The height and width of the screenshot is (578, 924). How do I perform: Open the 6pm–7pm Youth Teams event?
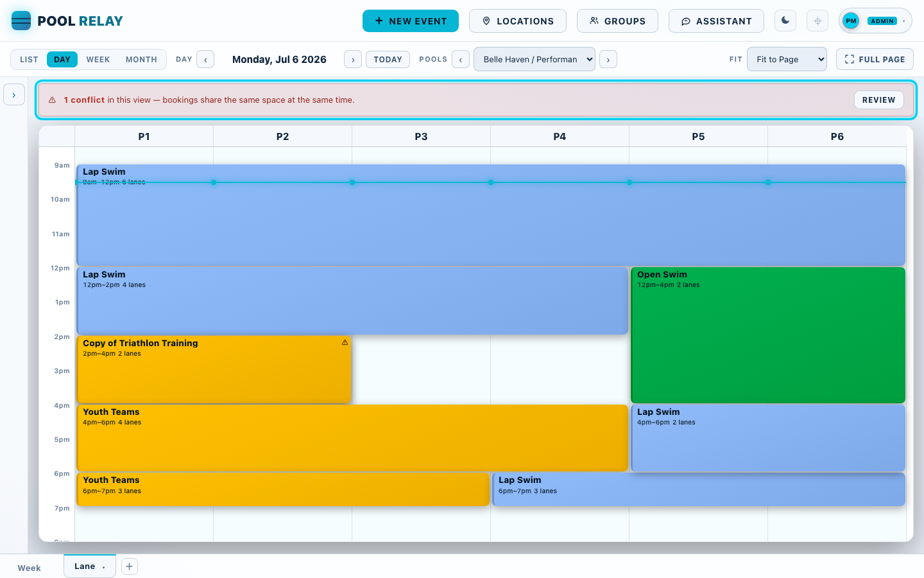pos(283,489)
